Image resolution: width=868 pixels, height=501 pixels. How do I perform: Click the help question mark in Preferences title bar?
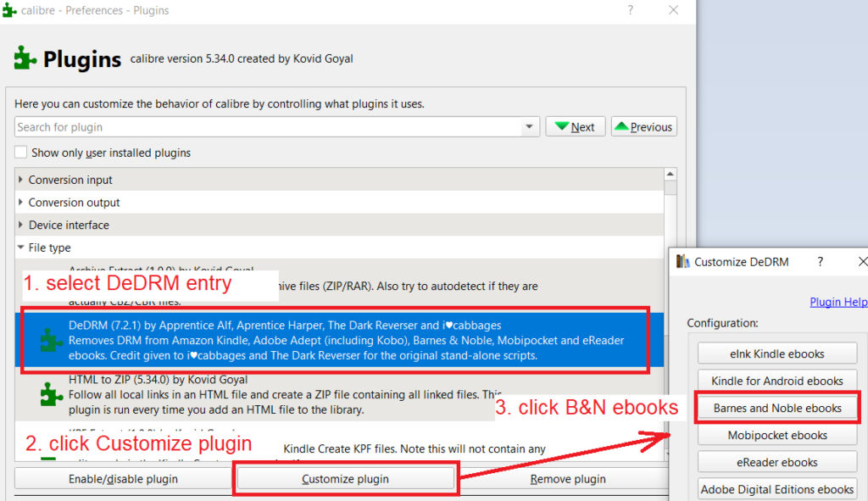click(x=630, y=10)
